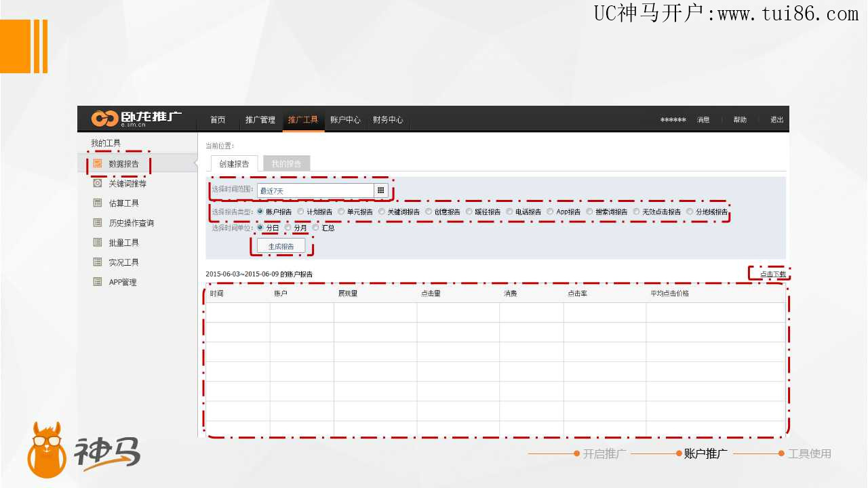Click the 点击量 column header
This screenshot has width=868, height=488.
431,293
